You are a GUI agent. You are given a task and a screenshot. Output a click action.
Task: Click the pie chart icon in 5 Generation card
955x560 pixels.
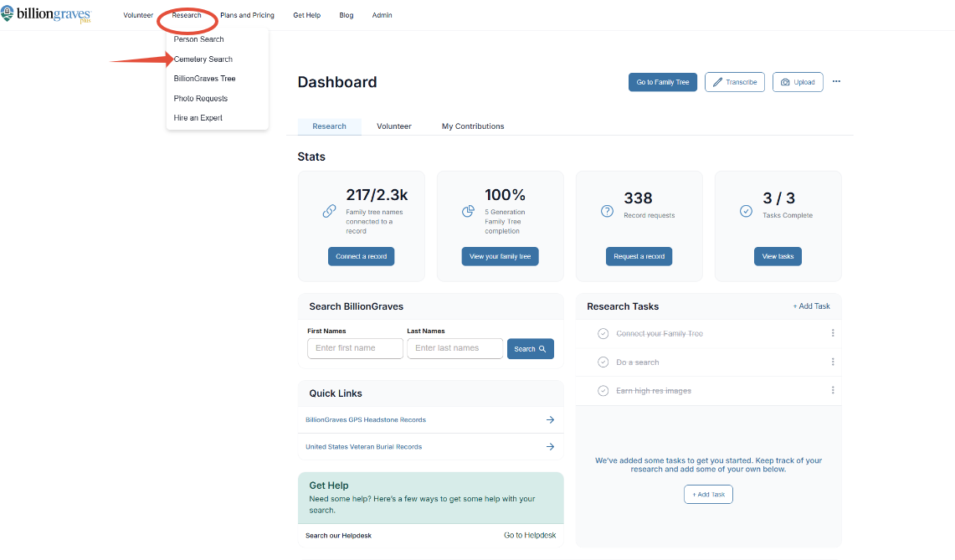[x=468, y=211]
